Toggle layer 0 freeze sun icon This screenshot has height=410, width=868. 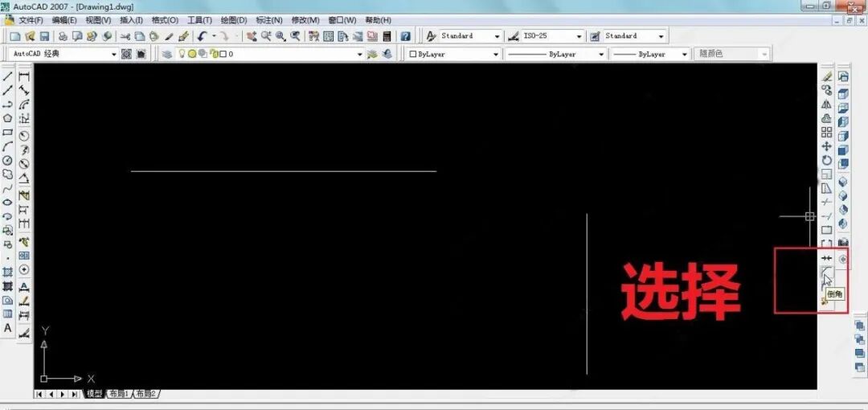pyautogui.click(x=192, y=55)
